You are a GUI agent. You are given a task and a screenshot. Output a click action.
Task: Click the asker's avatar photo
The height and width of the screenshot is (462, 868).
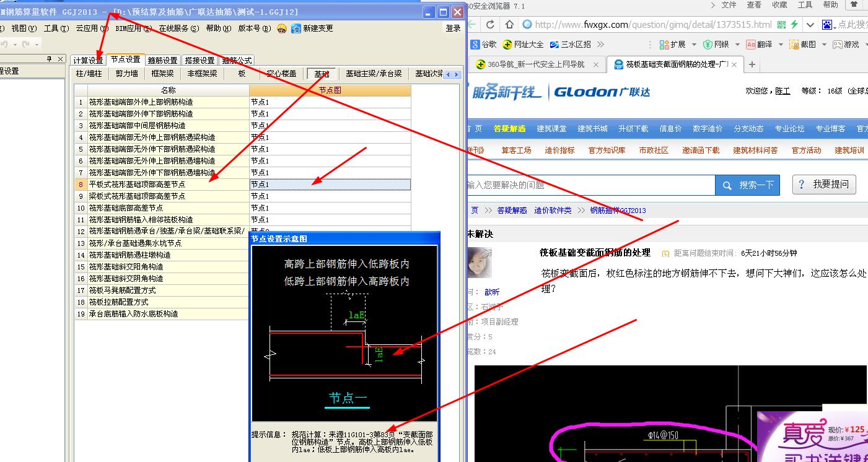tap(480, 263)
